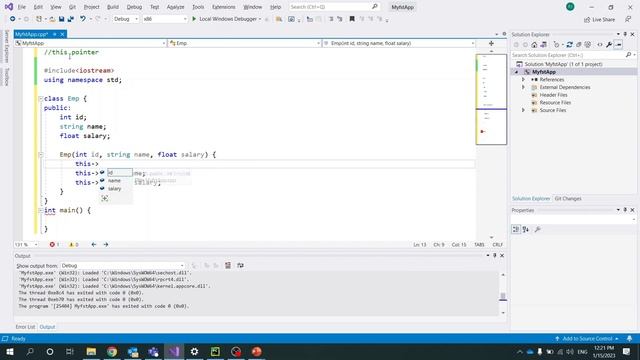Click the Output panel vertical scrollbar thumb
640x360 pixels.
[503, 296]
